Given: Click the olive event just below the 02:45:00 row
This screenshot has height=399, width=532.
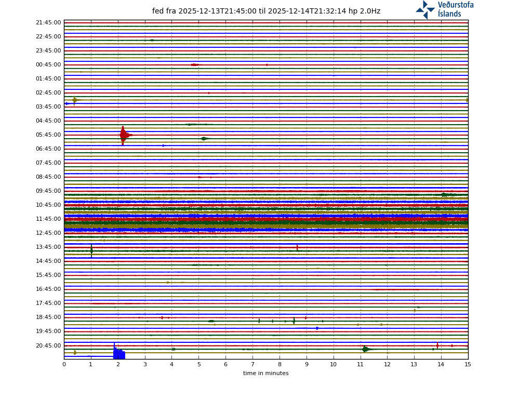Looking at the screenshot, I should 75,100.
